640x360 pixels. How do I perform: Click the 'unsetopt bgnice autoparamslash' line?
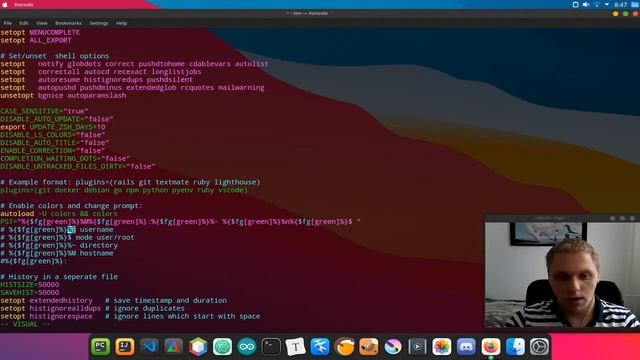click(x=63, y=96)
